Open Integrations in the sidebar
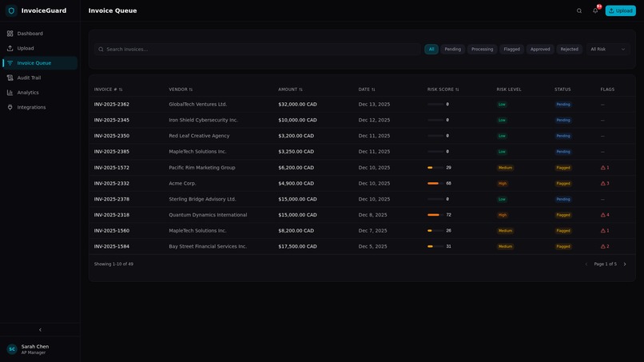This screenshot has width=644, height=362. click(40, 107)
